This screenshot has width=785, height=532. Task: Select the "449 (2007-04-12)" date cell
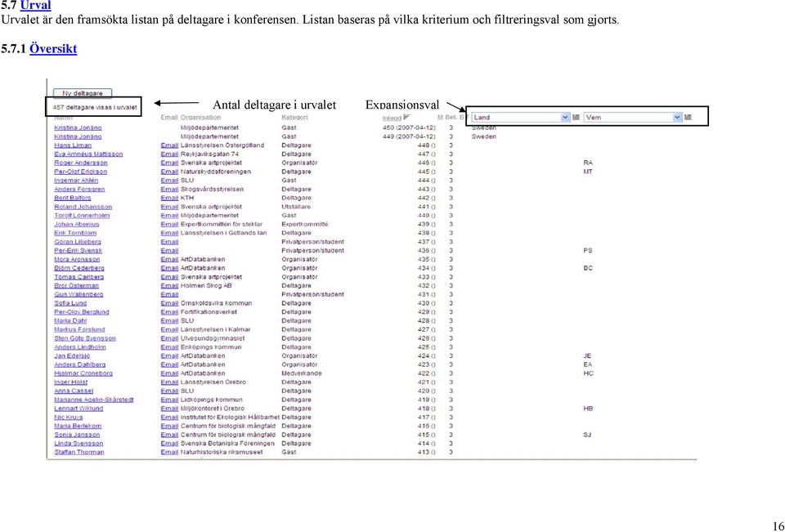click(409, 136)
